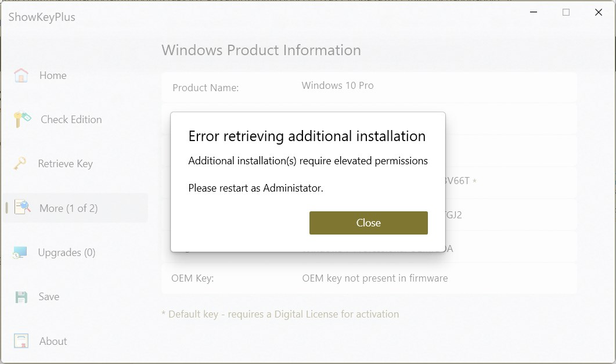Click the Windows Product Information heading

point(261,50)
